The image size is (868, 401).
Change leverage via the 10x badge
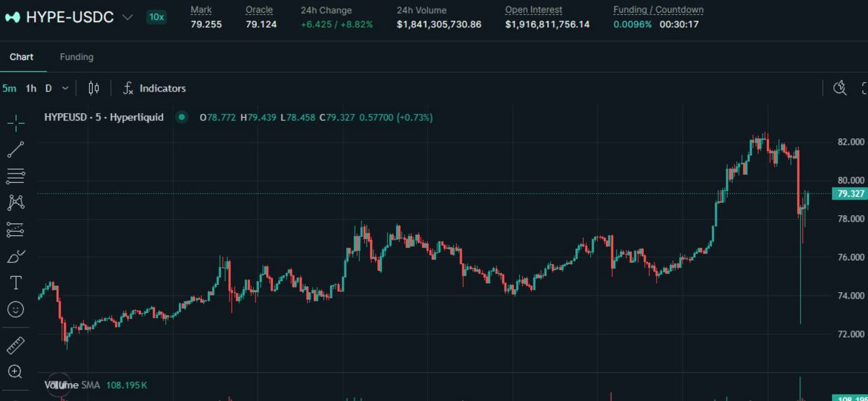point(157,17)
